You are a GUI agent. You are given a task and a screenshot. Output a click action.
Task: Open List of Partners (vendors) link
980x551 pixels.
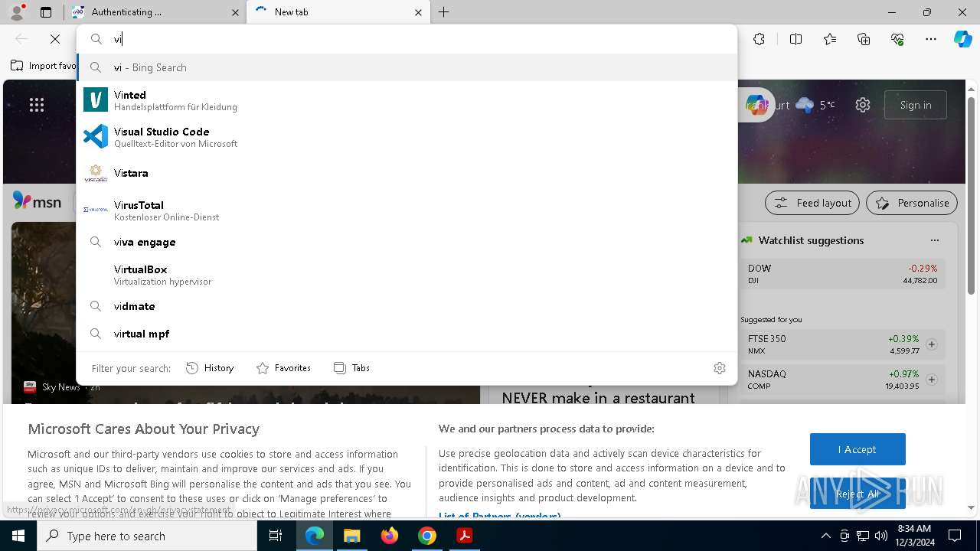click(x=499, y=517)
